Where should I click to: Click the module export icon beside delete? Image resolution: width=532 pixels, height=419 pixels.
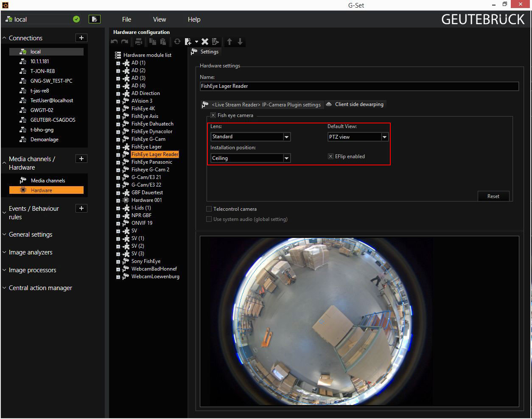pos(216,42)
